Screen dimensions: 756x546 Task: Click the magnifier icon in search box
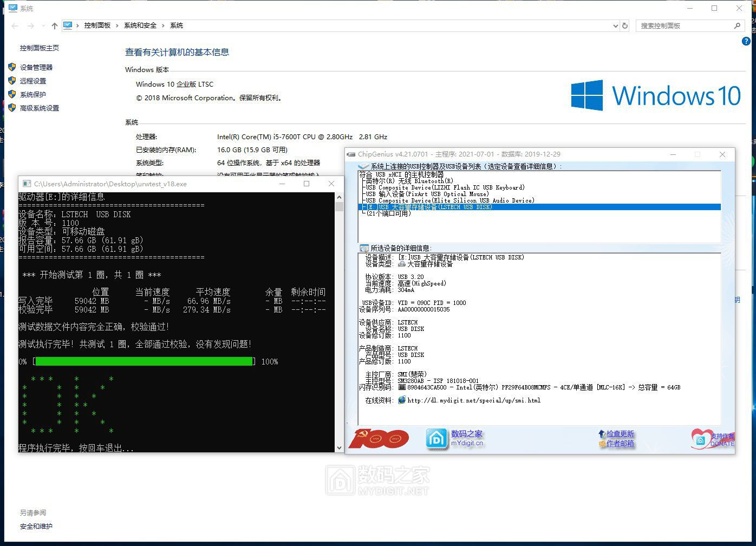pyautogui.click(x=737, y=25)
